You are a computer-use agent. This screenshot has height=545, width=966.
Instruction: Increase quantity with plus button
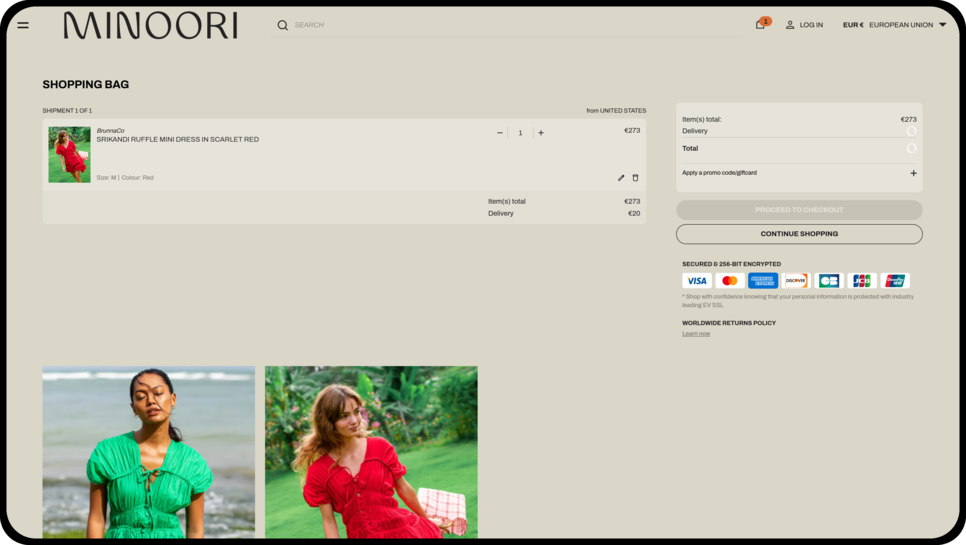coord(541,133)
